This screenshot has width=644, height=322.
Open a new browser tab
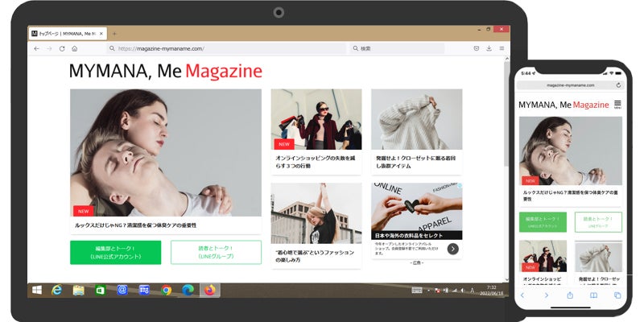point(114,33)
